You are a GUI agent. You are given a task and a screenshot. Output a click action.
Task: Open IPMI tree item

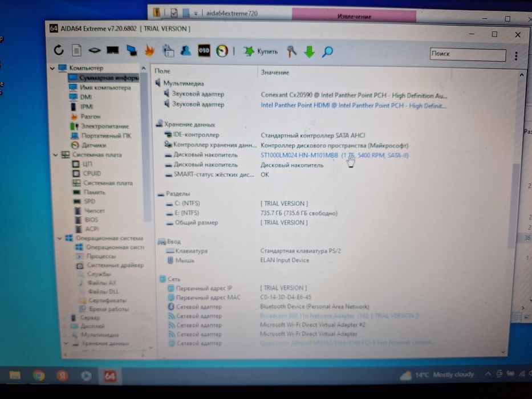tap(82, 107)
